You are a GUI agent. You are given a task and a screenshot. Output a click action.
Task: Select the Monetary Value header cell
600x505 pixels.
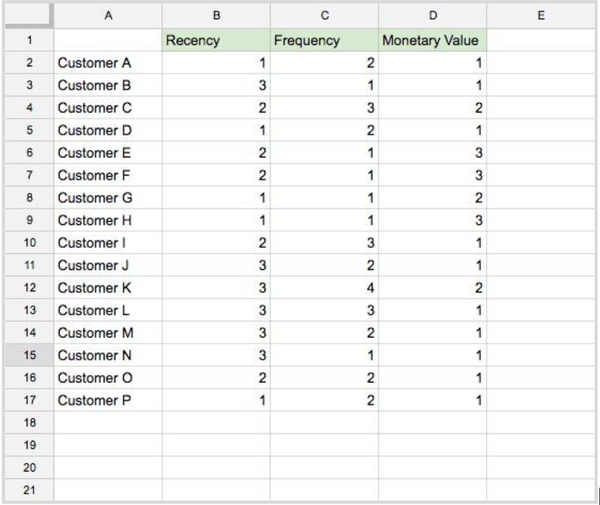tap(432, 41)
